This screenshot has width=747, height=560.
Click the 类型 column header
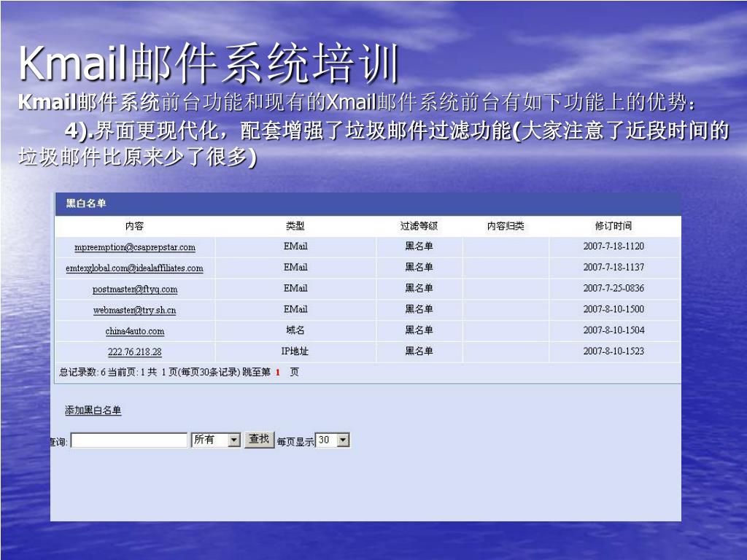[x=295, y=226]
